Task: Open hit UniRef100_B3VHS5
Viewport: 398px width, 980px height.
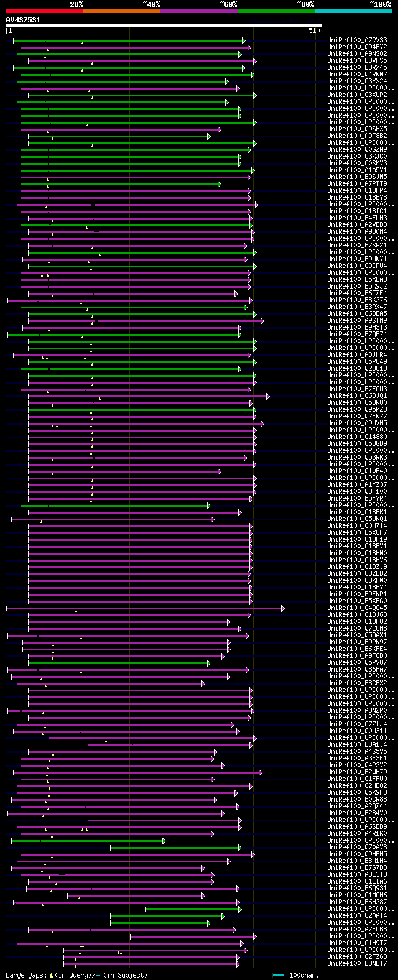Action: click(357, 61)
